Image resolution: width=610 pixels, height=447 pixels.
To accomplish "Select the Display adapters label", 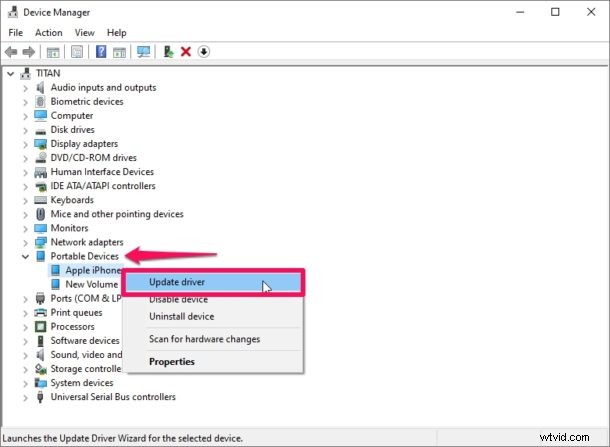I will tap(84, 144).
